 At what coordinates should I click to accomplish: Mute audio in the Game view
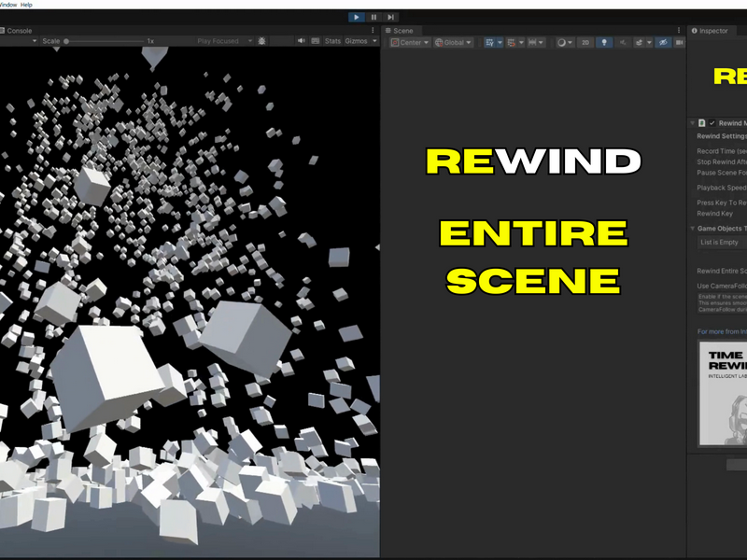click(x=301, y=41)
